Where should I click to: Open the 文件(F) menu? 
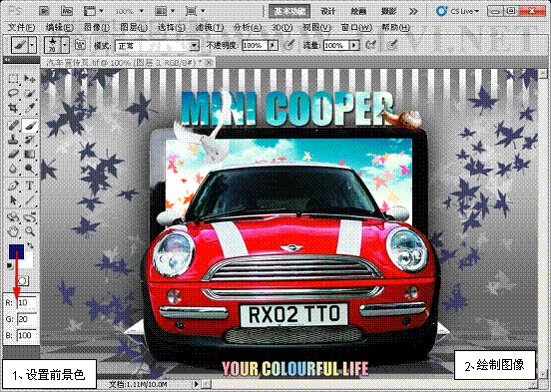coord(21,27)
